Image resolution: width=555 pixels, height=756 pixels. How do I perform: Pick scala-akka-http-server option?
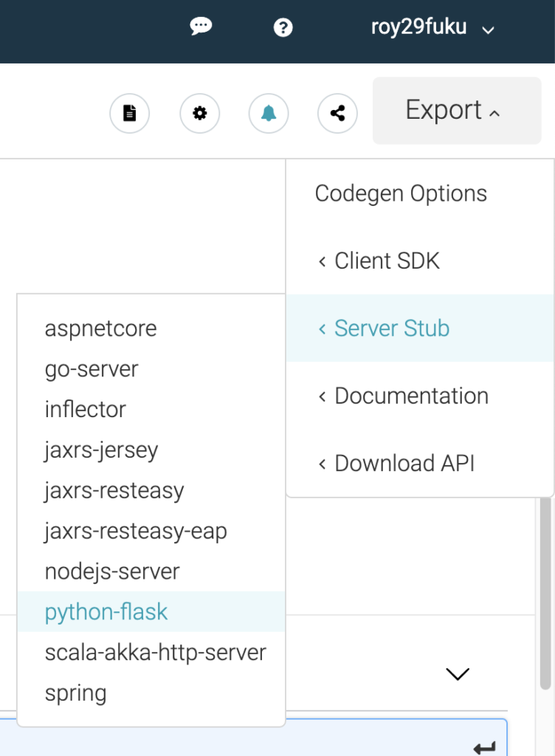(x=151, y=653)
